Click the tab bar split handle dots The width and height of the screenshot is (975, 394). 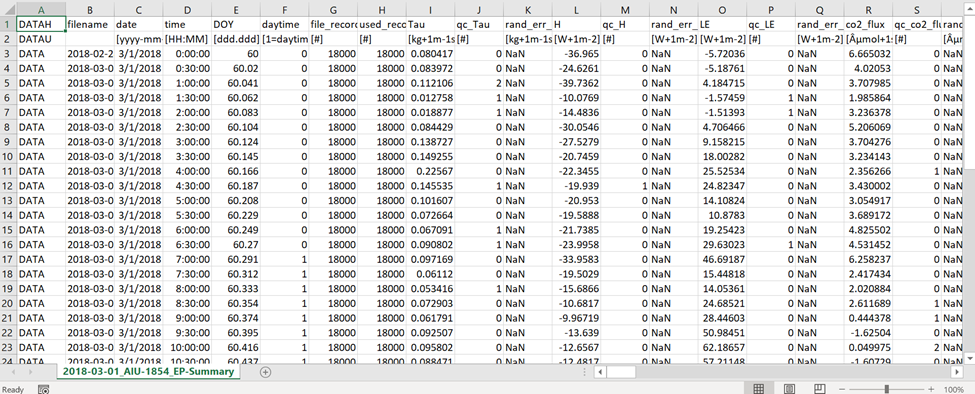tap(586, 372)
